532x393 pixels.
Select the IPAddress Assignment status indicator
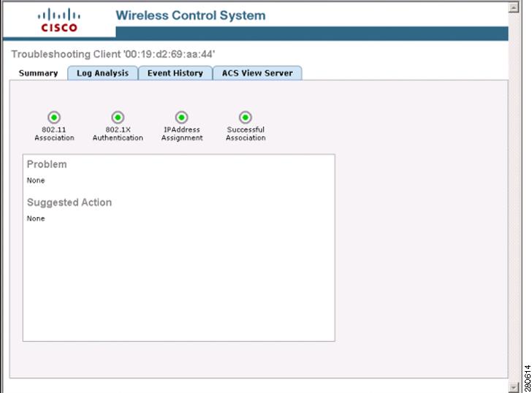[x=181, y=118]
